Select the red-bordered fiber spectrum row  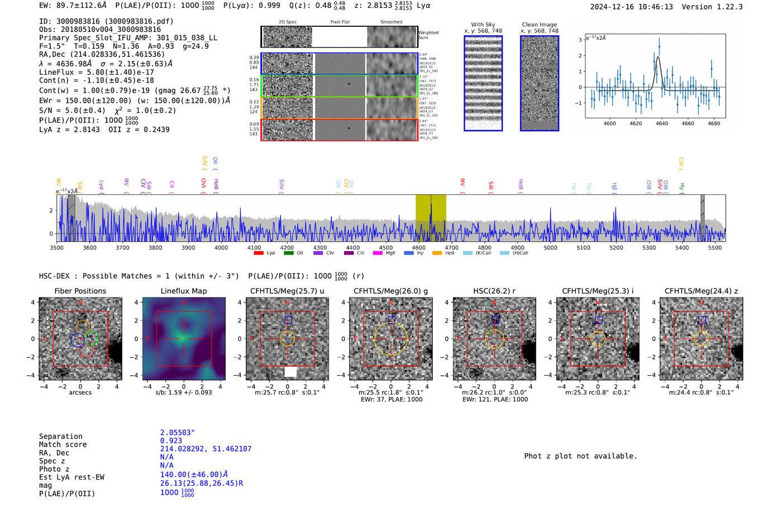339,130
